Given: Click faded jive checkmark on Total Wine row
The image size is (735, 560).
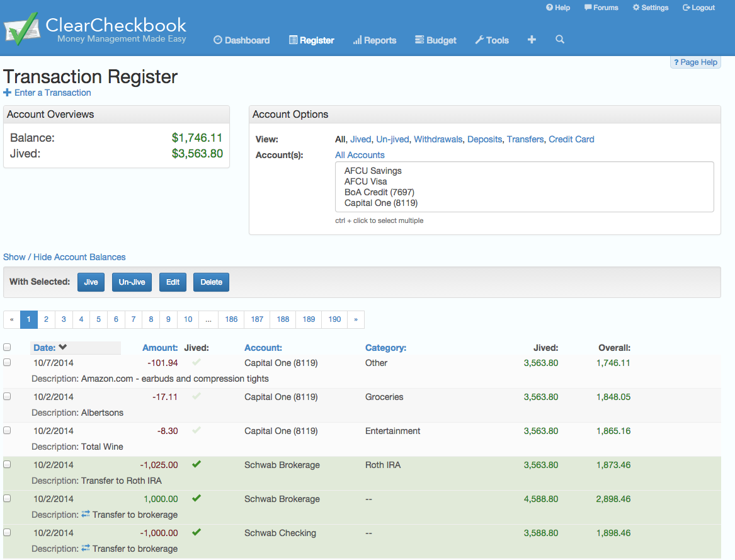Looking at the screenshot, I should click(x=197, y=430).
